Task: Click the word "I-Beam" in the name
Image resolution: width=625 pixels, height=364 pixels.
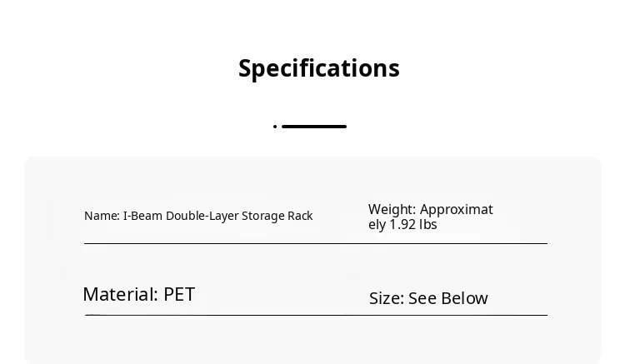Action: (x=142, y=216)
